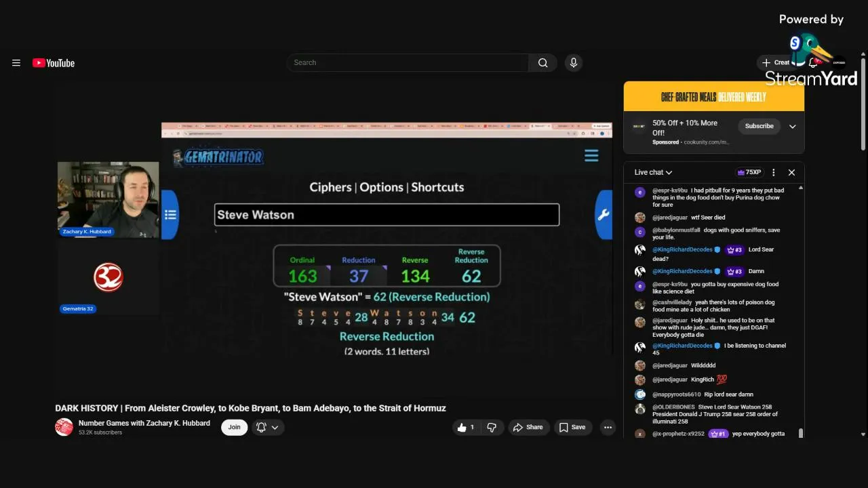Select the Reverse Reduction value 62
Viewport: 868px width, 488px height.
point(471,276)
